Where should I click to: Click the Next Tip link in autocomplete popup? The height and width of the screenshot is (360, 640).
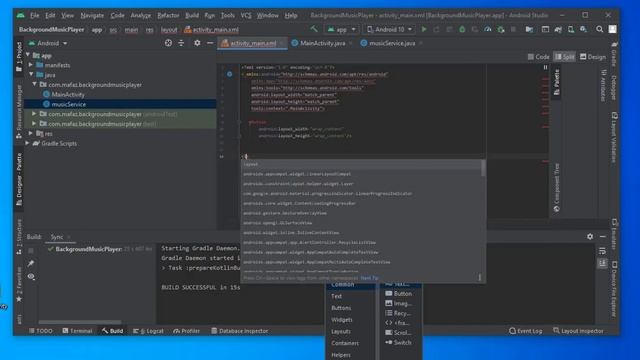tap(369, 278)
